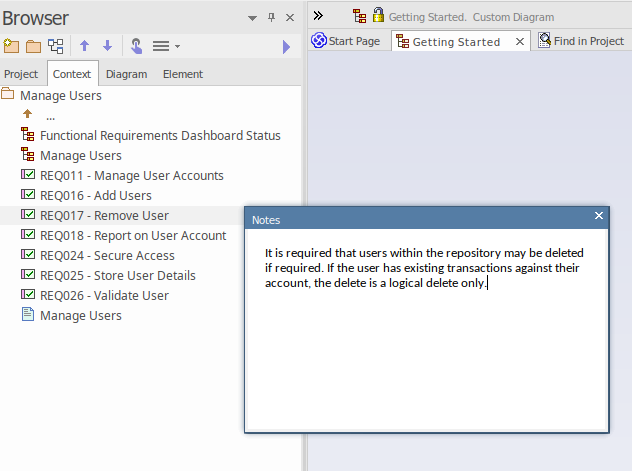Move selected item up with up arrow
632x471 pixels.
tap(85, 46)
